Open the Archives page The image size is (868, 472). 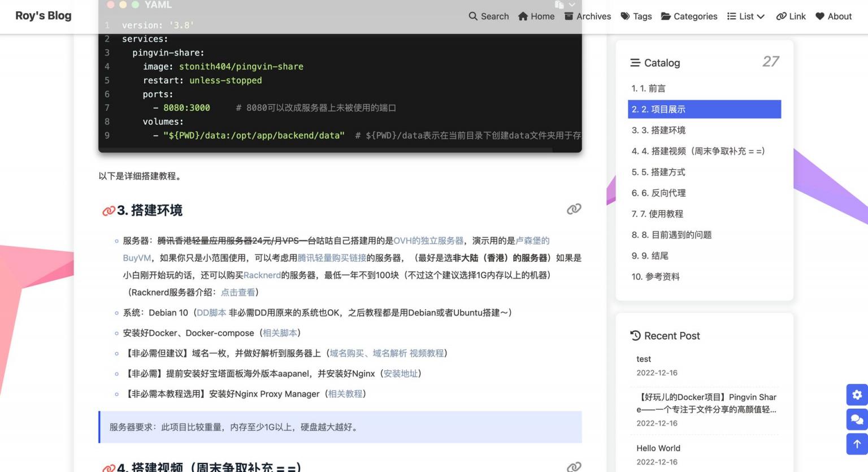[x=588, y=16]
